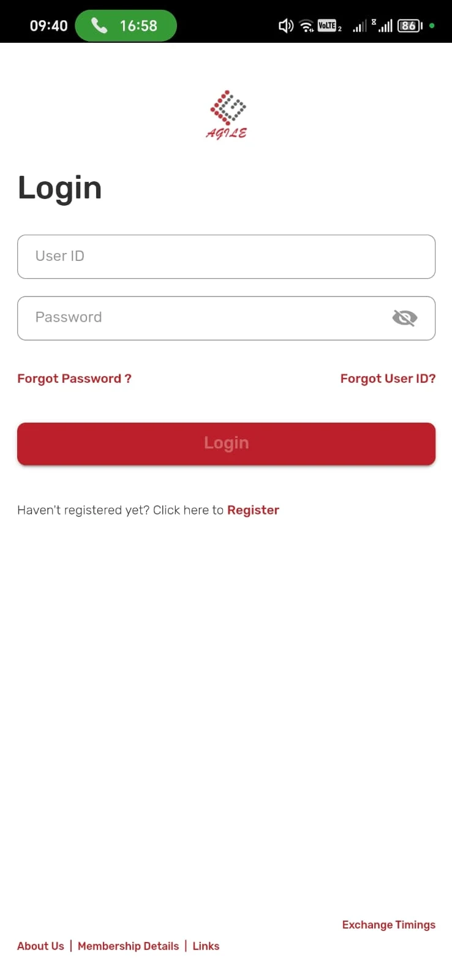Image resolution: width=452 pixels, height=980 pixels.
Task: Focus the User ID field
Action: pos(226,257)
